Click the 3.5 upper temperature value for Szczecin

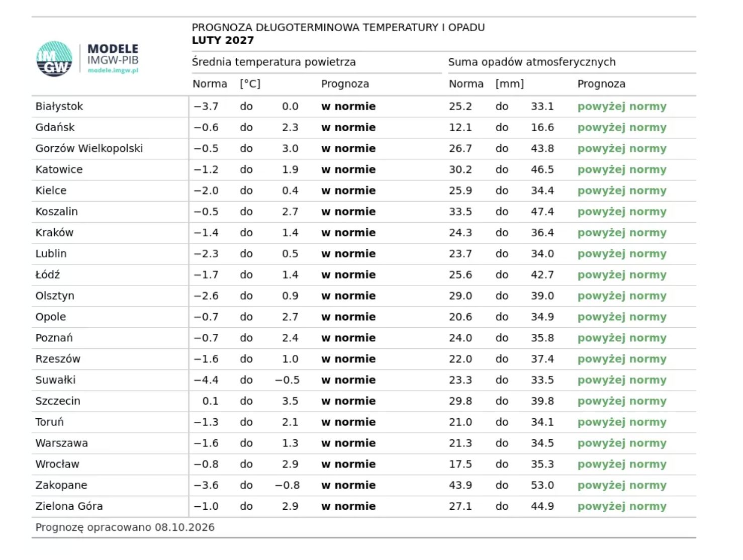pyautogui.click(x=290, y=401)
